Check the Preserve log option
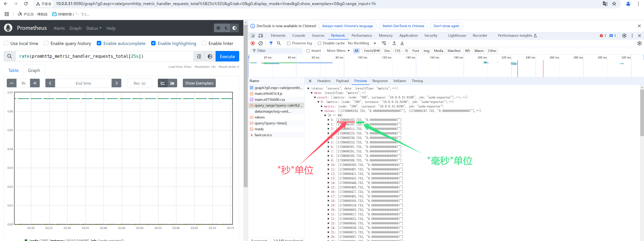The image size is (644, 241). coord(289,43)
